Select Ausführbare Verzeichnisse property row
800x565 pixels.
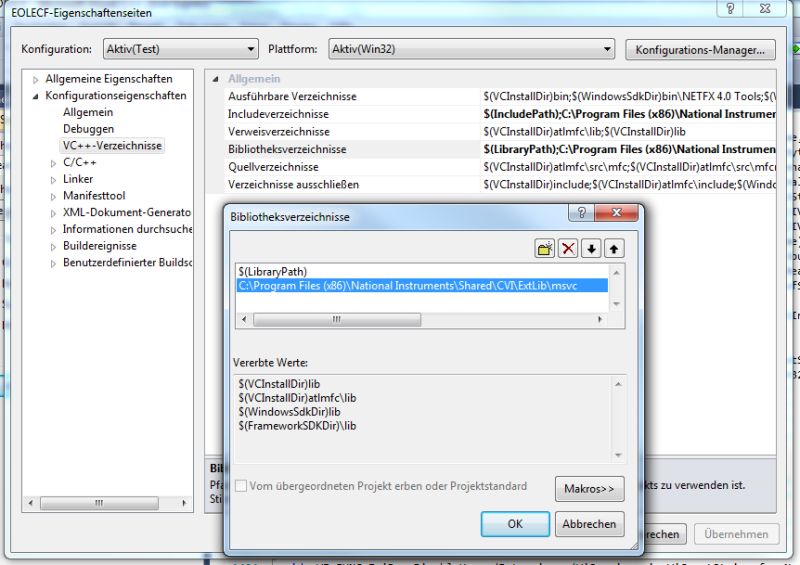500,96
